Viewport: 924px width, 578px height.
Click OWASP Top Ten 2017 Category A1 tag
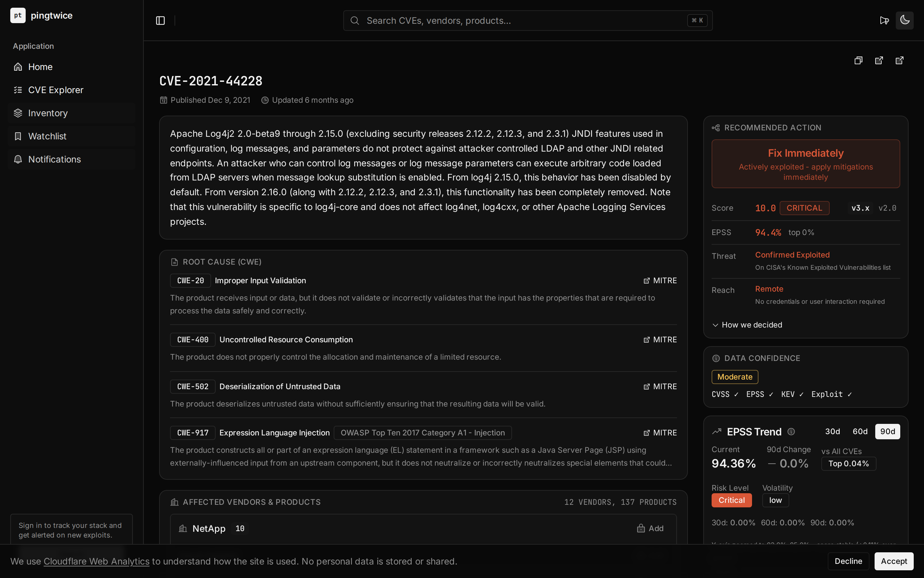tap(423, 433)
